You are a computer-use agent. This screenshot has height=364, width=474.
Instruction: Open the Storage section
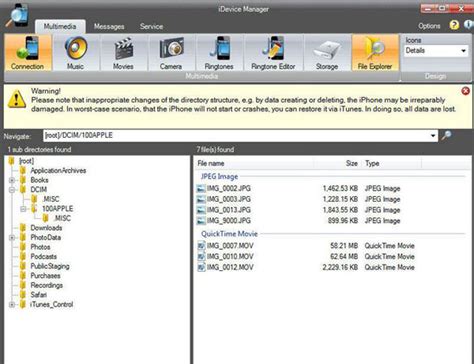point(327,53)
